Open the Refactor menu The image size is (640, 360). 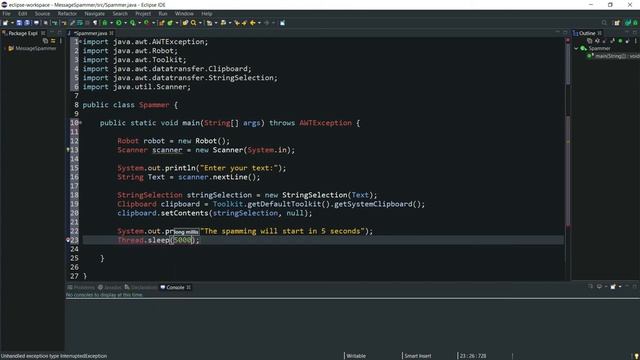67,13
